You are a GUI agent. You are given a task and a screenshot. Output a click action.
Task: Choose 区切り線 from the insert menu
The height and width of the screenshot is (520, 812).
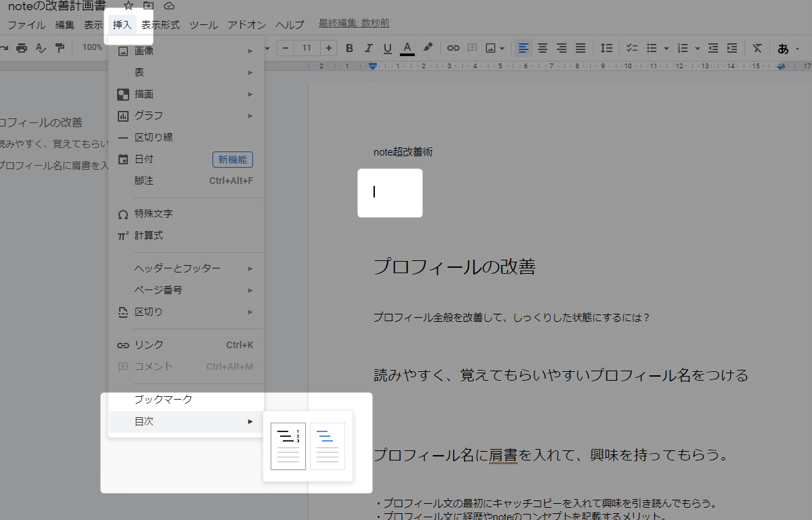(x=186, y=137)
